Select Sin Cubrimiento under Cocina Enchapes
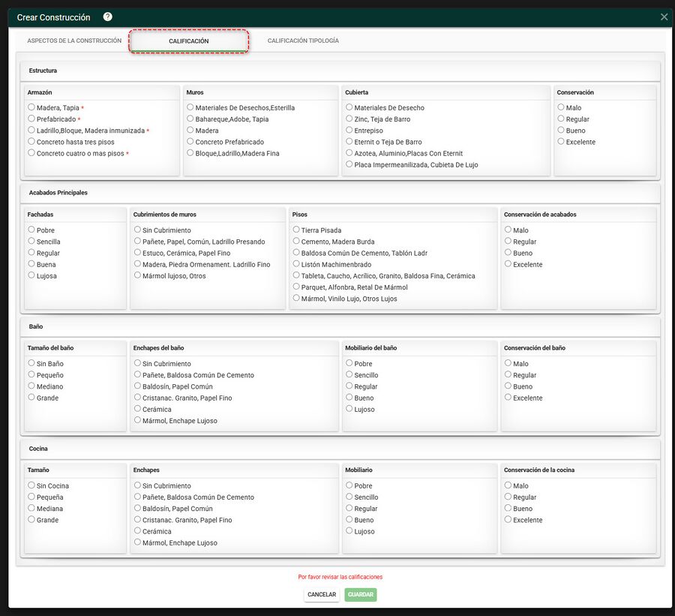 coord(137,485)
